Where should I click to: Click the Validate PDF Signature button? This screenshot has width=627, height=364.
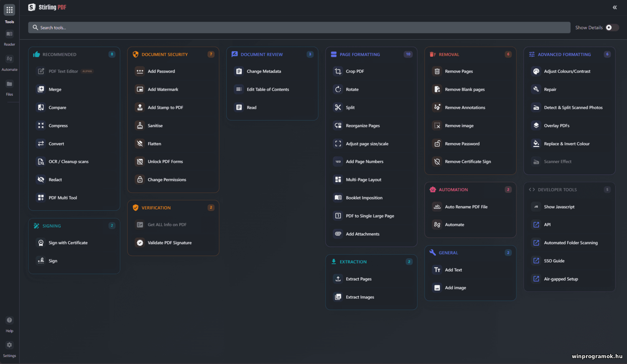[x=169, y=243]
